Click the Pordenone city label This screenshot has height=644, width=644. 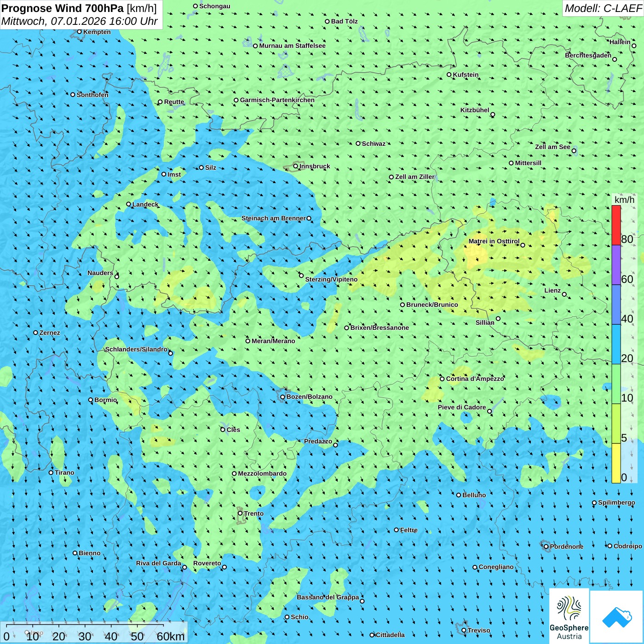[567, 546]
